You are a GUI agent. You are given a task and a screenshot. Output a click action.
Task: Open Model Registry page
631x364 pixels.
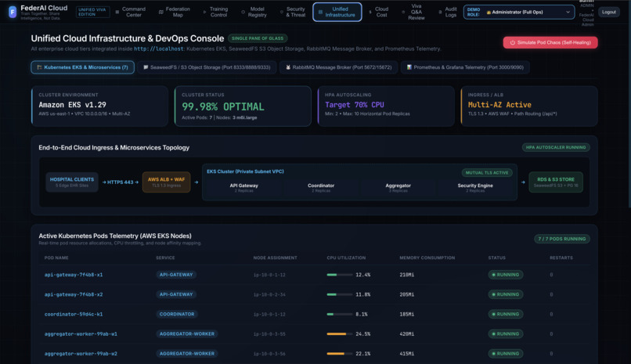click(x=254, y=12)
